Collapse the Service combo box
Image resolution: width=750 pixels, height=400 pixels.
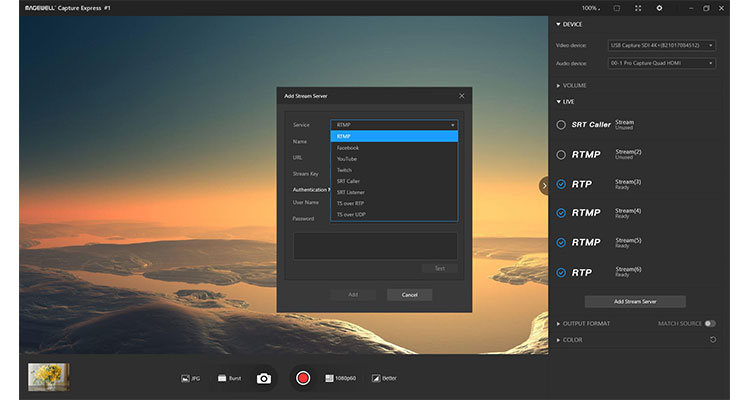coord(394,125)
